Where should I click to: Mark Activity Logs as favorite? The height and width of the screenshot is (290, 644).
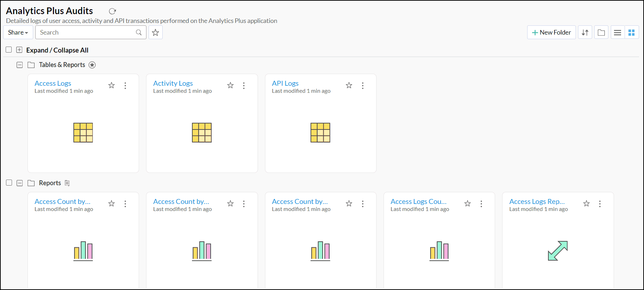pos(230,85)
